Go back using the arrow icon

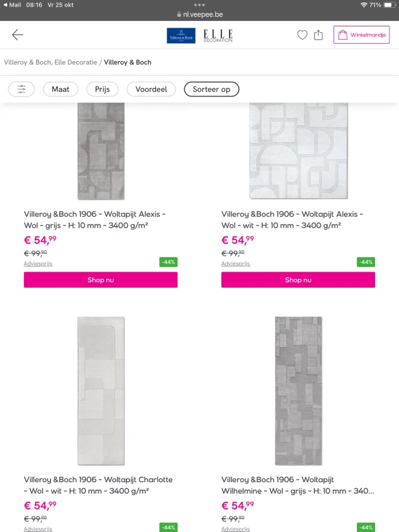[x=18, y=35]
